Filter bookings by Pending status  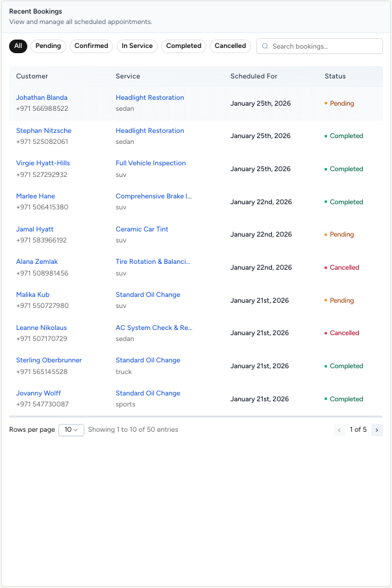(48, 46)
